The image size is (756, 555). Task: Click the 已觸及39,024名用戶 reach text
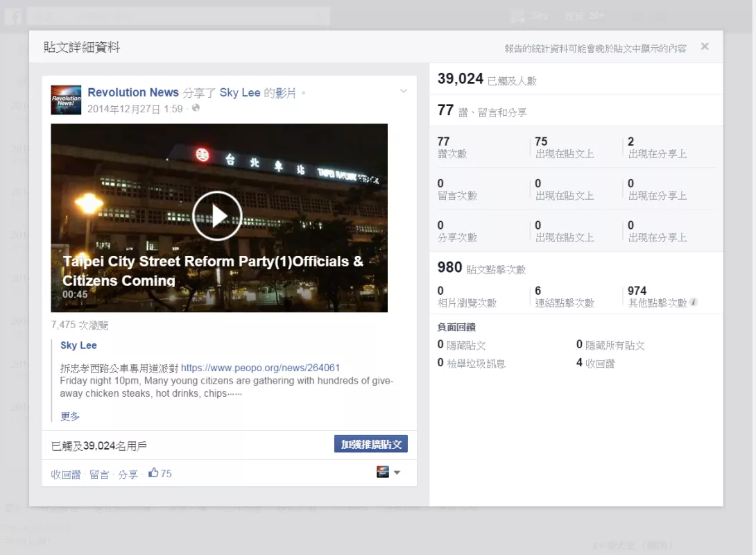tap(99, 446)
